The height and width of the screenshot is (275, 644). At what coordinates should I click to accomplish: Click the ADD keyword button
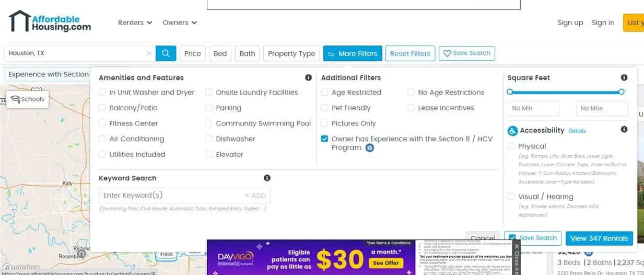(x=255, y=196)
